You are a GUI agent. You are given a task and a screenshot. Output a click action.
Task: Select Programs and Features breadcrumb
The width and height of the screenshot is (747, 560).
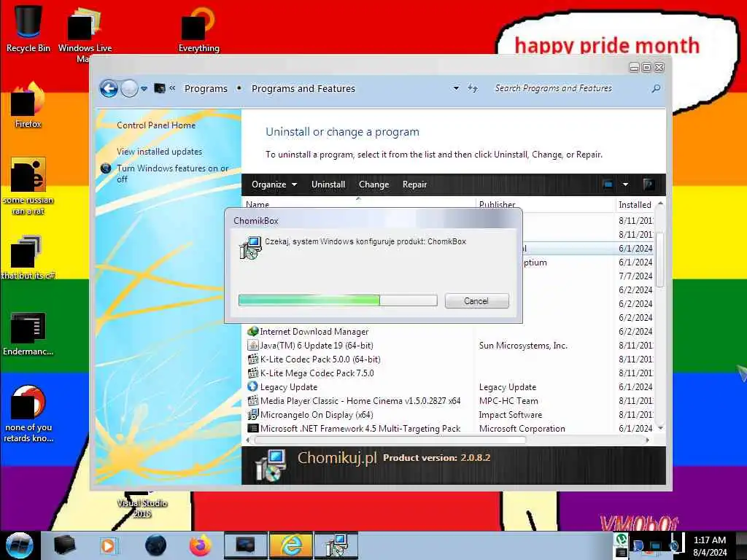303,88
